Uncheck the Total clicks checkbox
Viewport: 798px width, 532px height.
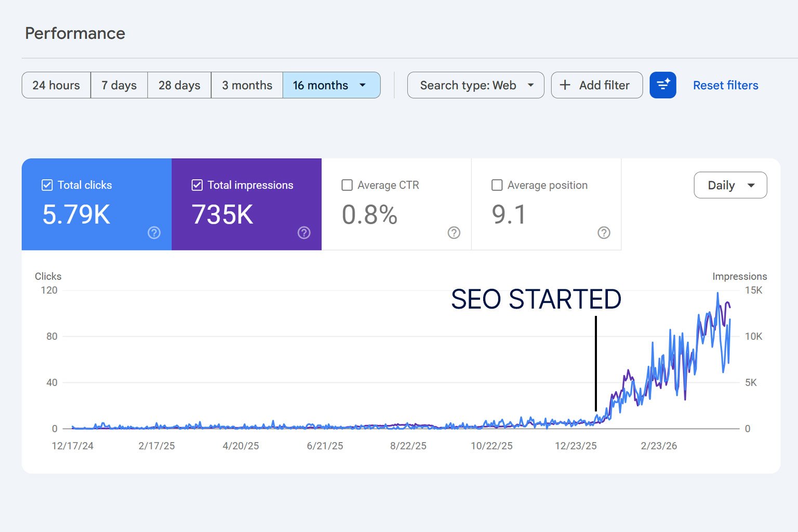pos(47,185)
